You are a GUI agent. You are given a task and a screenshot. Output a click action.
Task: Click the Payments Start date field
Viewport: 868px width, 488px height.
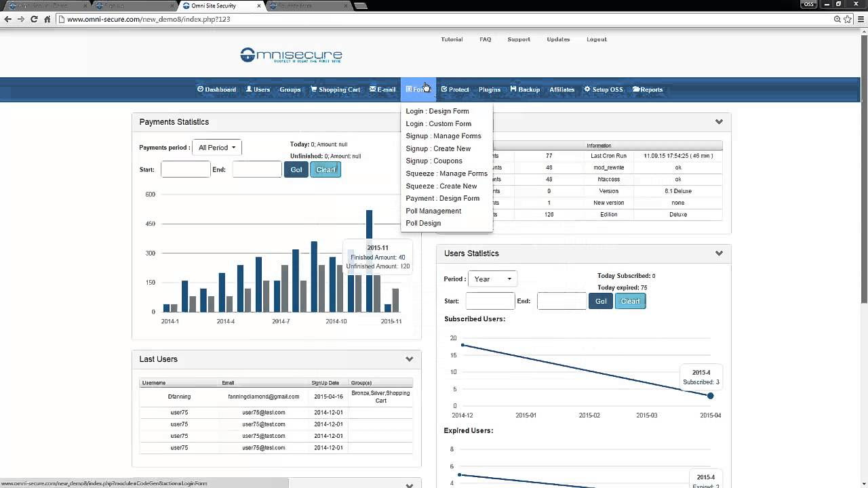click(x=185, y=169)
